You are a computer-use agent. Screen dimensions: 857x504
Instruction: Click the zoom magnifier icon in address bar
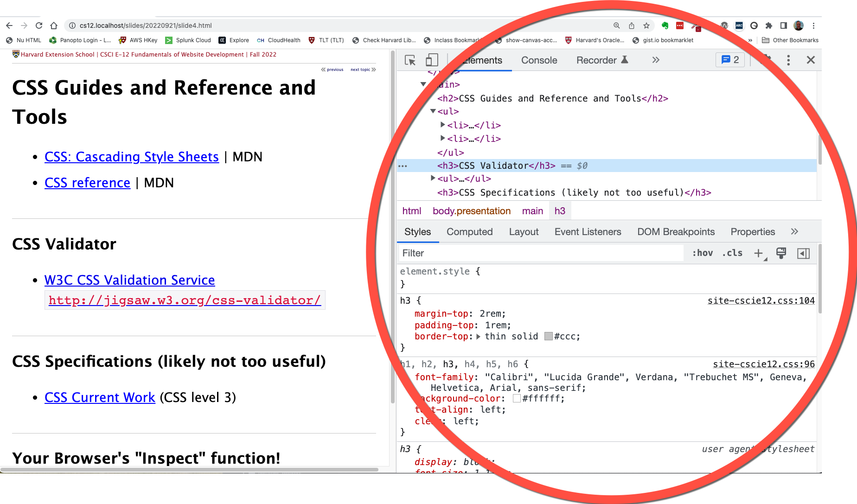[x=616, y=26]
